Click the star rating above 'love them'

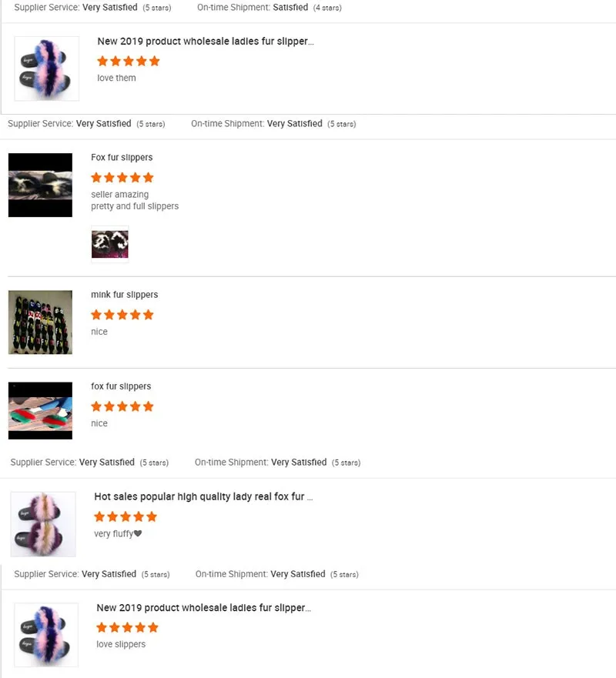(x=129, y=61)
